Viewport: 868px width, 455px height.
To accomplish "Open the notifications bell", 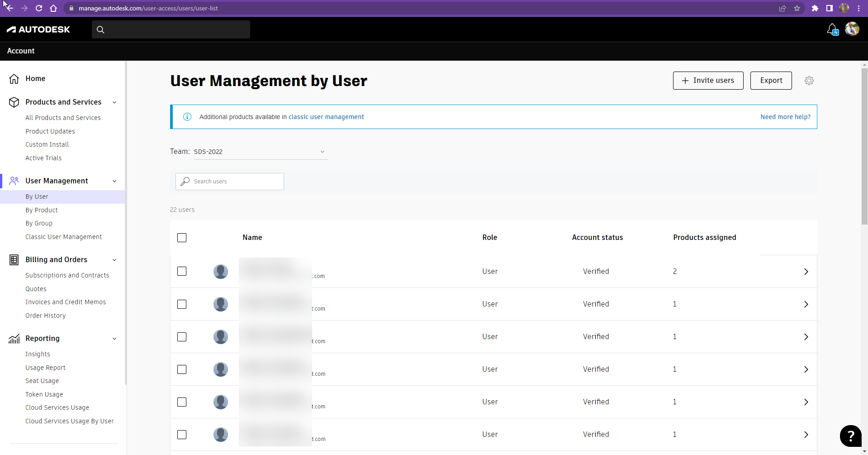I will 832,29.
